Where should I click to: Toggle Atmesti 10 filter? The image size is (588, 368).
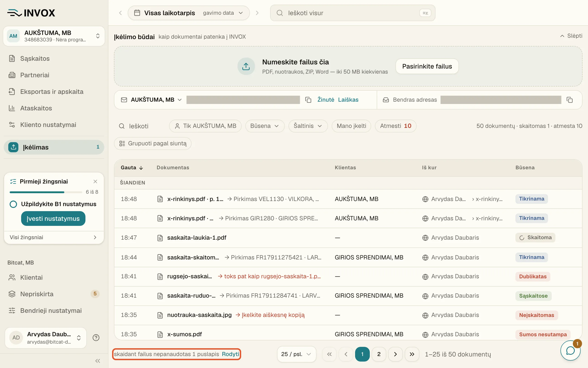pyautogui.click(x=396, y=126)
